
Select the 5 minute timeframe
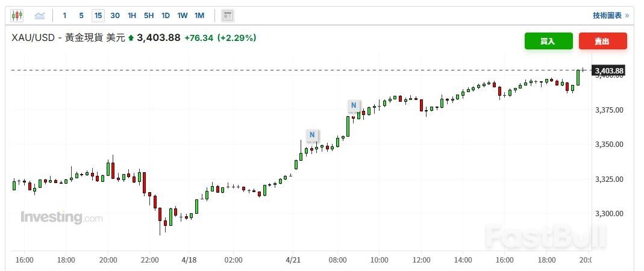click(x=81, y=16)
